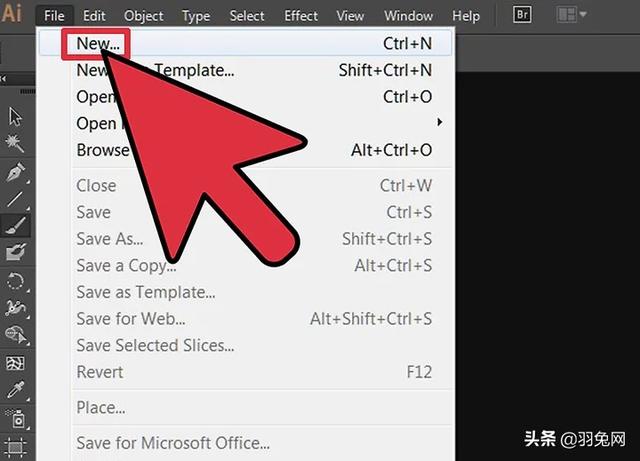Viewport: 640px width, 461px height.
Task: Open the Object menu
Action: pyautogui.click(x=144, y=16)
